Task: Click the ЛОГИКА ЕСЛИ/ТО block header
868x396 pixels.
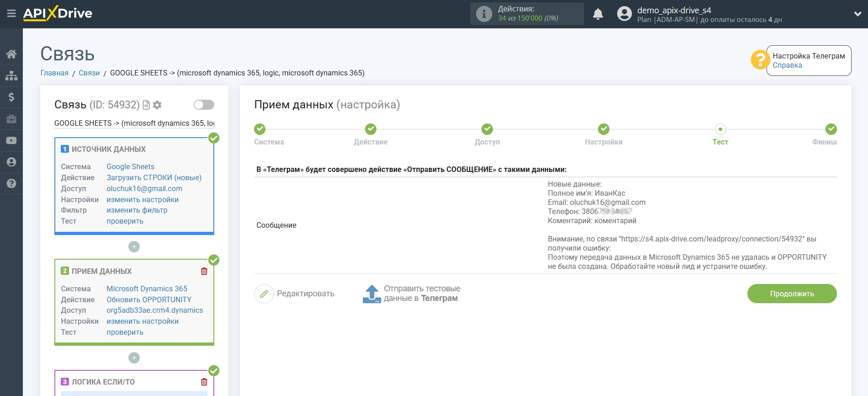Action: (x=103, y=382)
